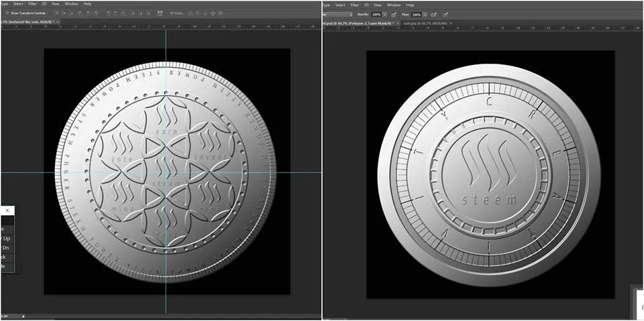
Task: Open Help menu in right Photoshop window
Action: (410, 5)
